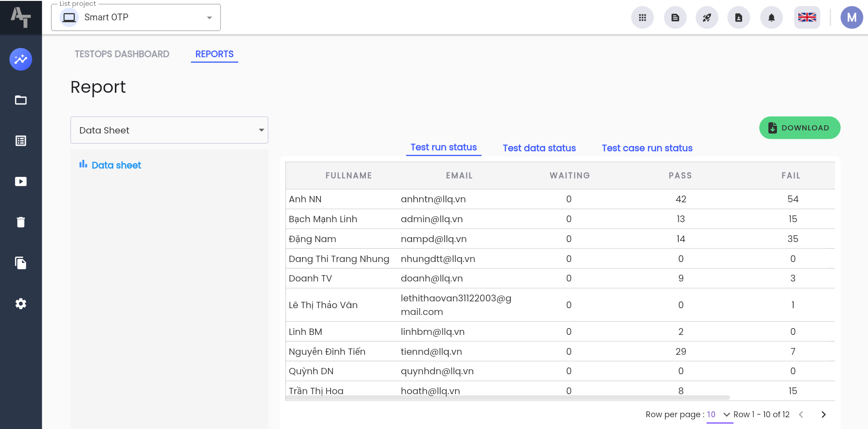Open the folder icon in sidebar
This screenshot has width=868, height=429.
click(x=21, y=100)
